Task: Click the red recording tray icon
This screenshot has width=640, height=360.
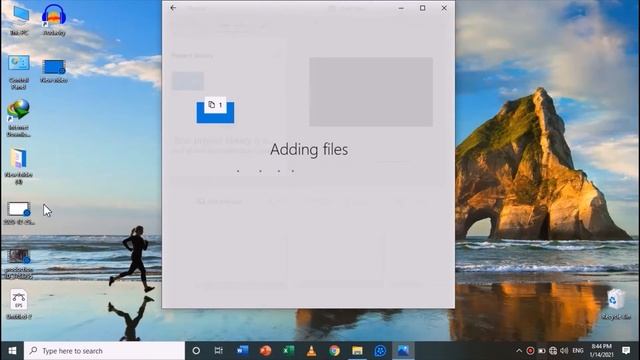Action: [530, 351]
